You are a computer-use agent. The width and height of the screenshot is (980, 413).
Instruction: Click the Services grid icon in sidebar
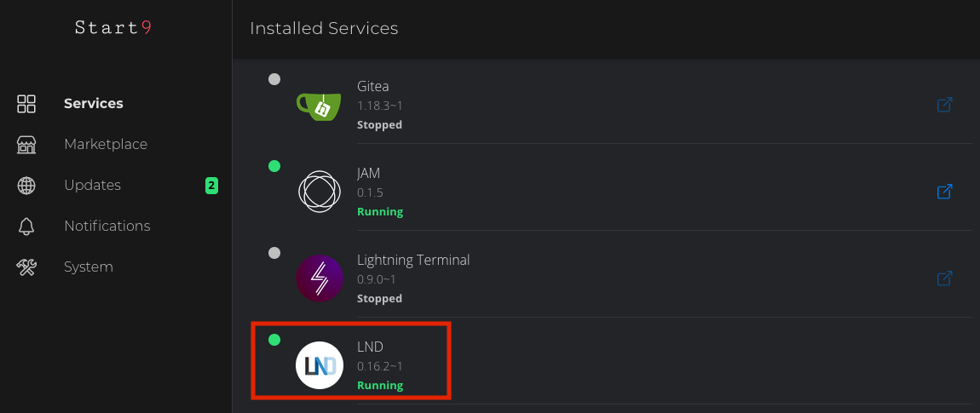pos(26,104)
